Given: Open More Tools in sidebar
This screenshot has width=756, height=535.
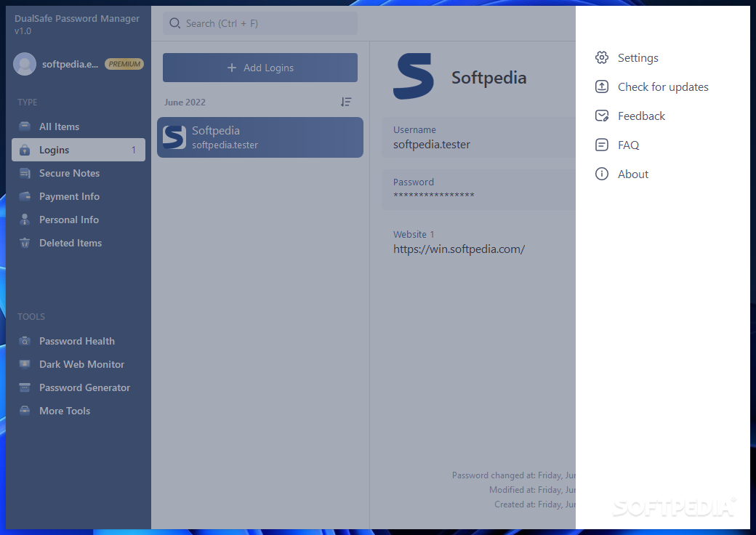Looking at the screenshot, I should coord(78,411).
